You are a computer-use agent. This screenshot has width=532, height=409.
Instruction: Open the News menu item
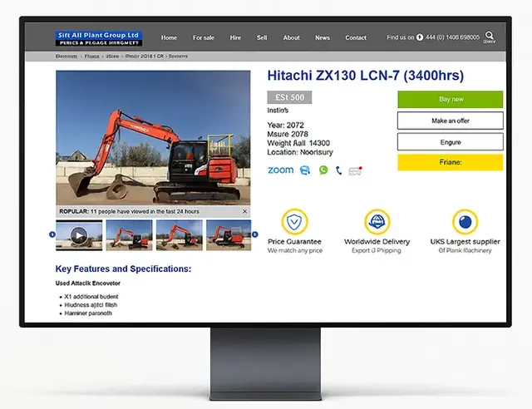click(x=323, y=37)
